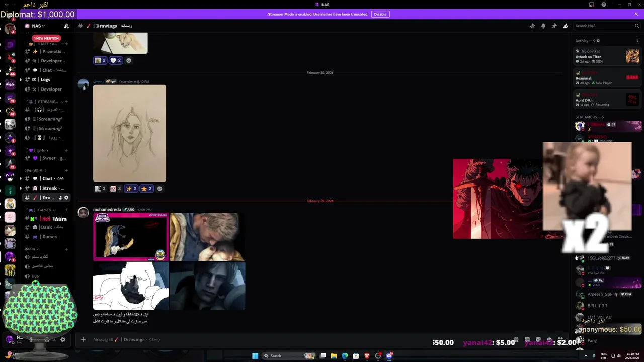Open the Threads icon in channel header
This screenshot has height=362, width=644.
click(x=532, y=26)
